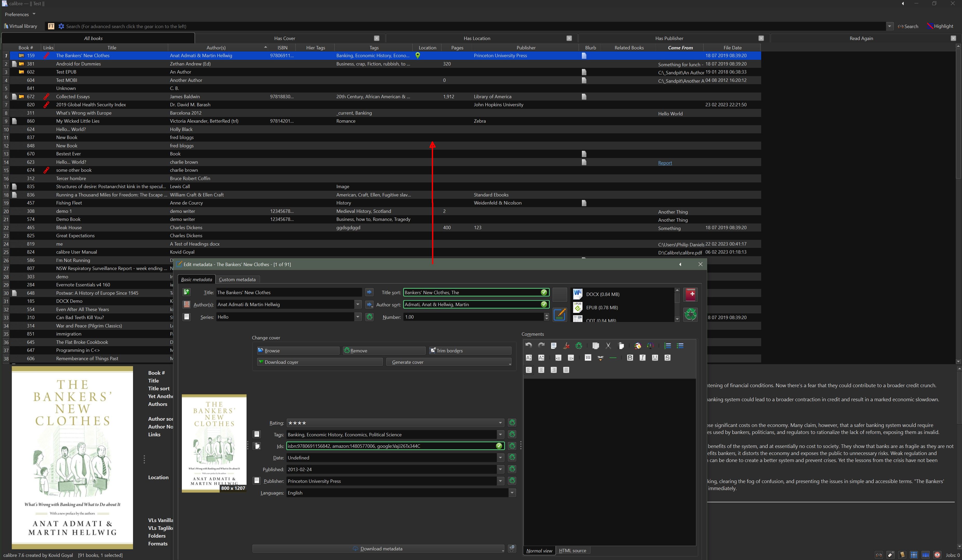Open the Series combo box dropdown
This screenshot has height=560, width=962.
358,317
